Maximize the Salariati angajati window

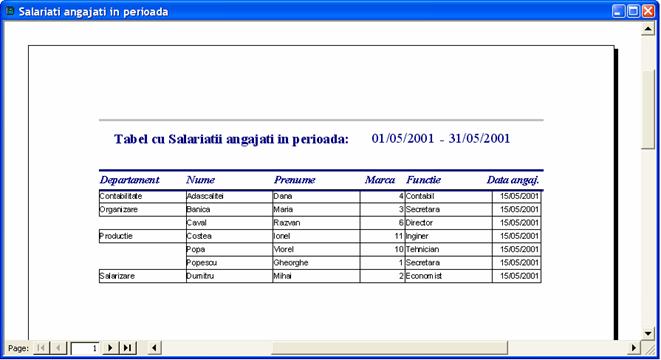[633, 11]
